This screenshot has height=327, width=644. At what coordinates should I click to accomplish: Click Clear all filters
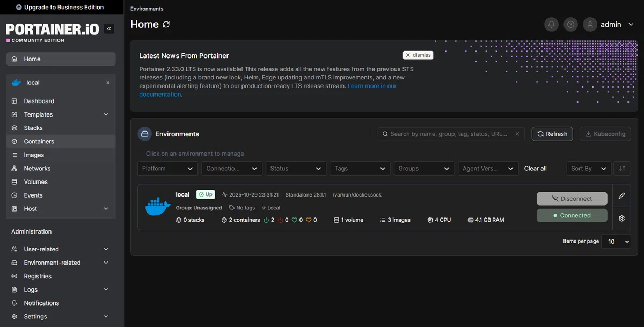click(535, 168)
